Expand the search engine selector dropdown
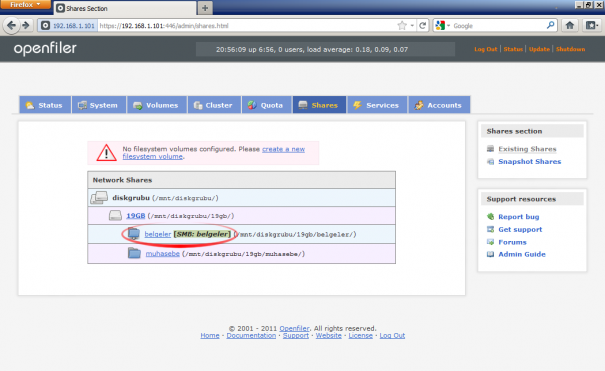The height and width of the screenshot is (371, 605). [443, 25]
